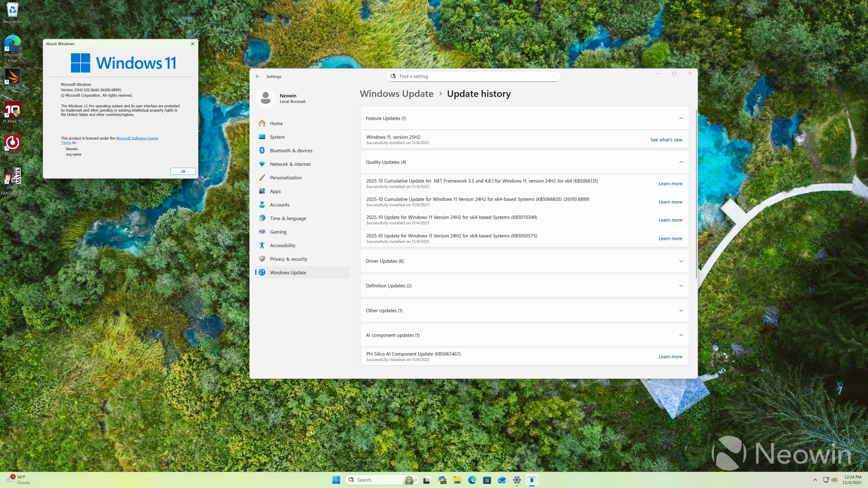The image size is (868, 488).
Task: Collapse the Feature Updates section
Action: 681,118
